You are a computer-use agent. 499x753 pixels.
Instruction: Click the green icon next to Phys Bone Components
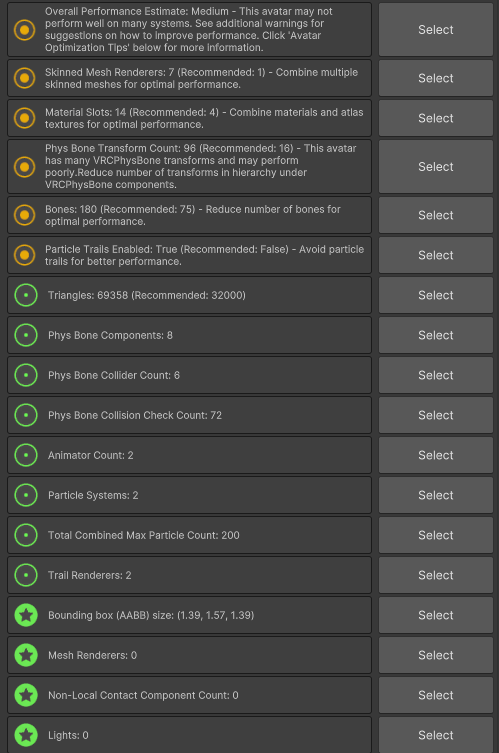[x=26, y=335]
